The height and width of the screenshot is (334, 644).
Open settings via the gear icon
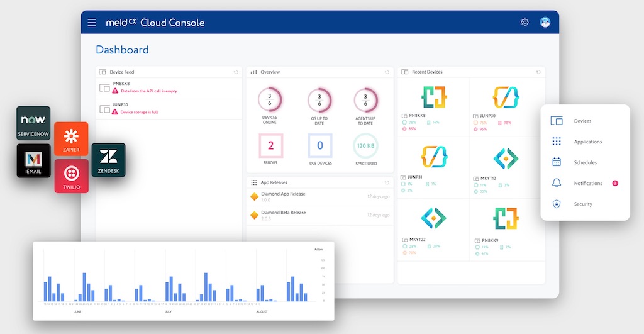[x=525, y=23]
